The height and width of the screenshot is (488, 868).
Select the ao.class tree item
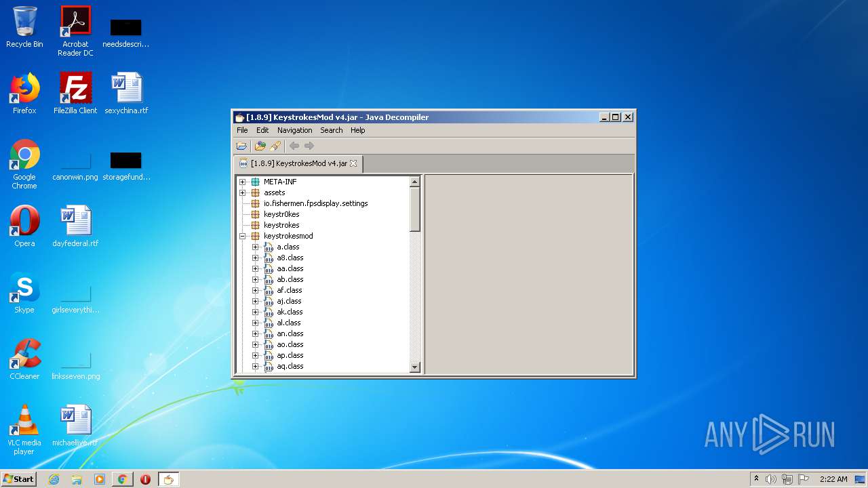(290, 344)
